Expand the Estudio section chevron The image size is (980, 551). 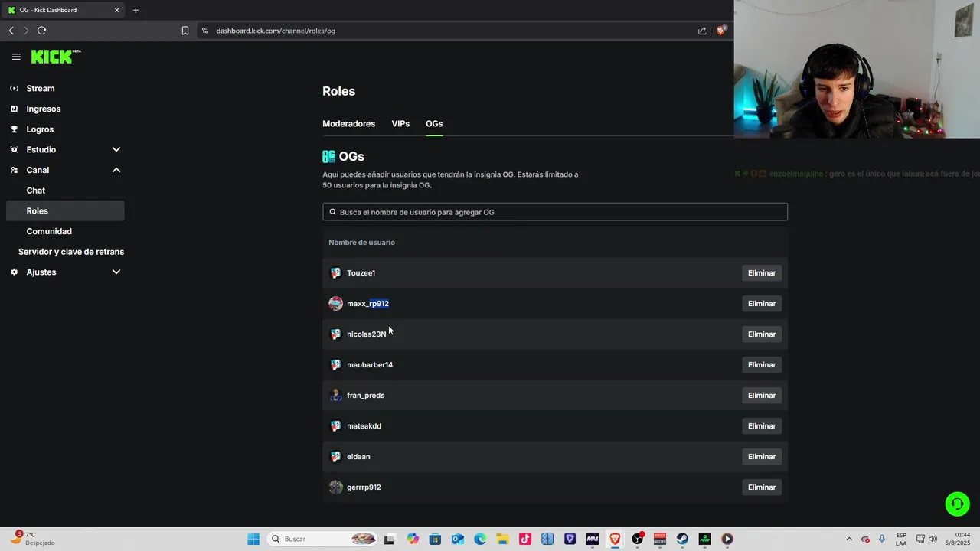point(116,149)
